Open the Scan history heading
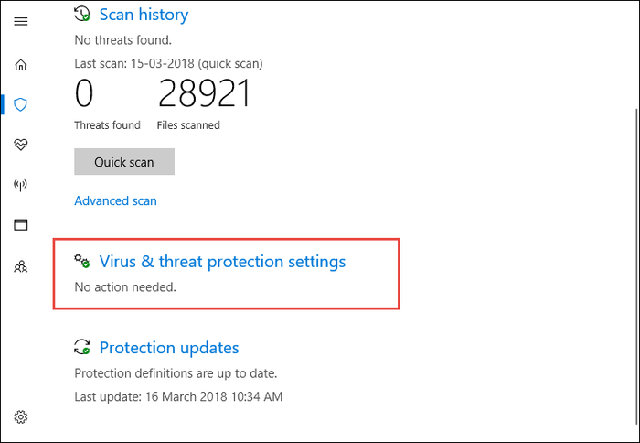 [143, 15]
